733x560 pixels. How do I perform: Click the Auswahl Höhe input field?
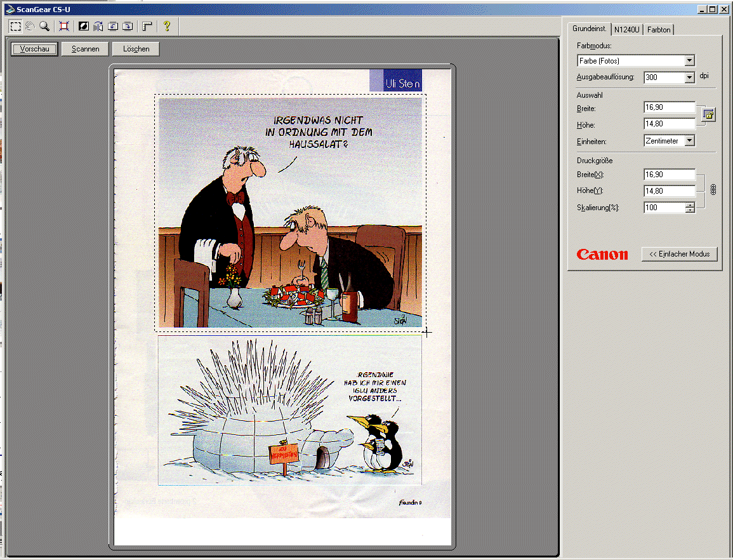669,124
